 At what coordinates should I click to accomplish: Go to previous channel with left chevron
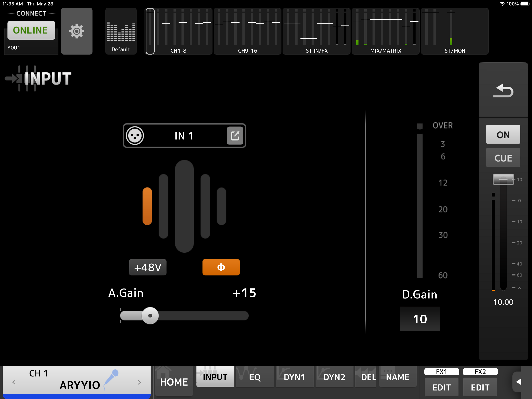coord(14,382)
